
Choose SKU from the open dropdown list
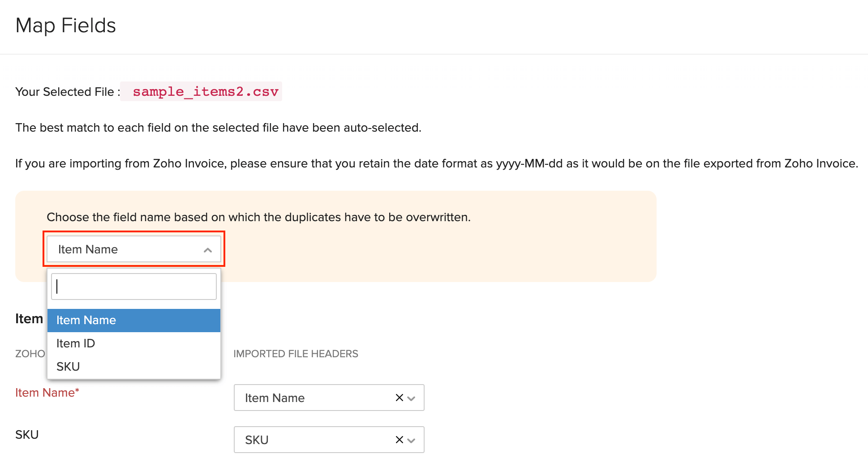coord(133,367)
